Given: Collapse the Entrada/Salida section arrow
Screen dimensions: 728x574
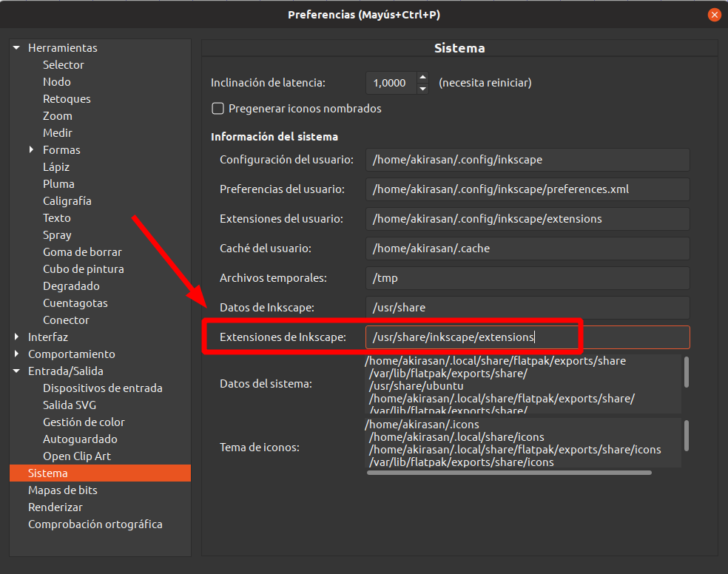Looking at the screenshot, I should click(x=16, y=371).
